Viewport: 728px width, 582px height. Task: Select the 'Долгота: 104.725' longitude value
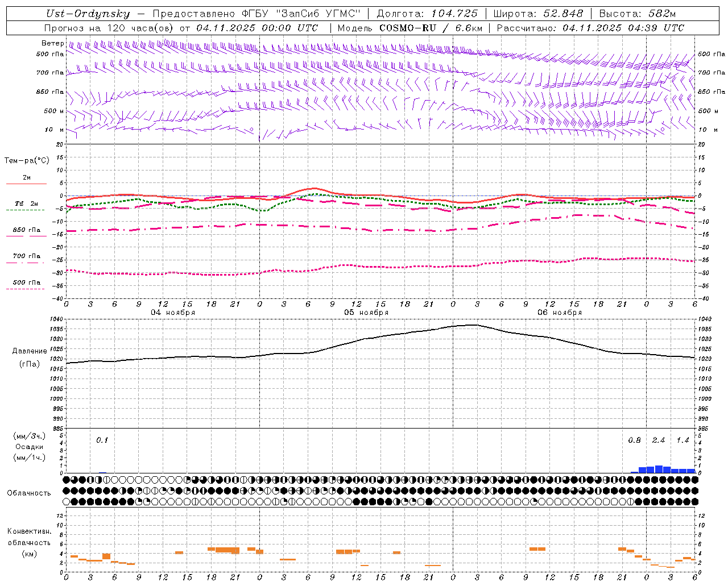[x=427, y=14]
